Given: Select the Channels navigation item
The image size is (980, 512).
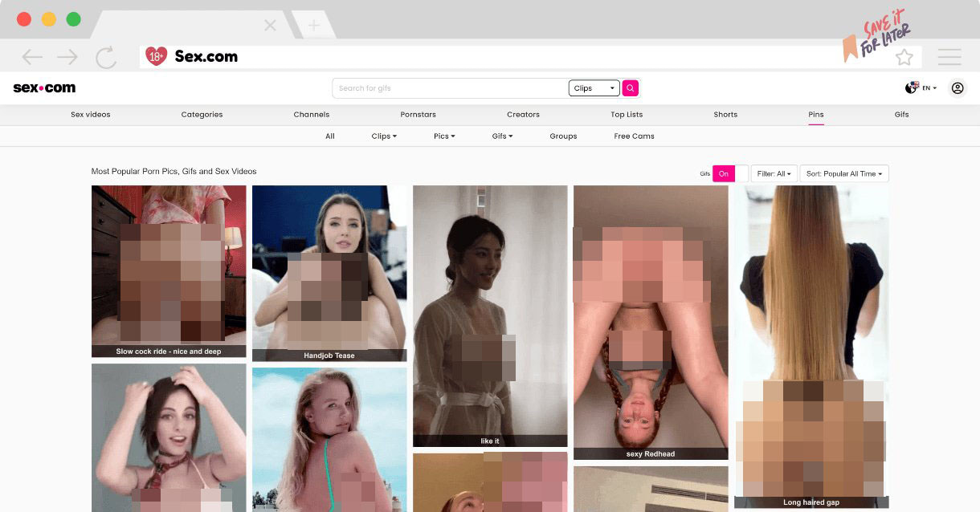Looking at the screenshot, I should pyautogui.click(x=312, y=115).
